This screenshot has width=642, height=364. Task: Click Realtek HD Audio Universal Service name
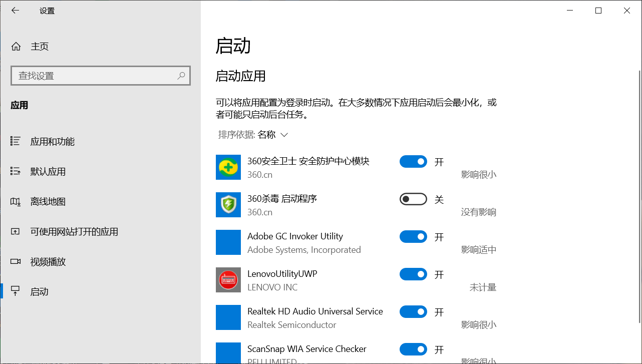[315, 311]
